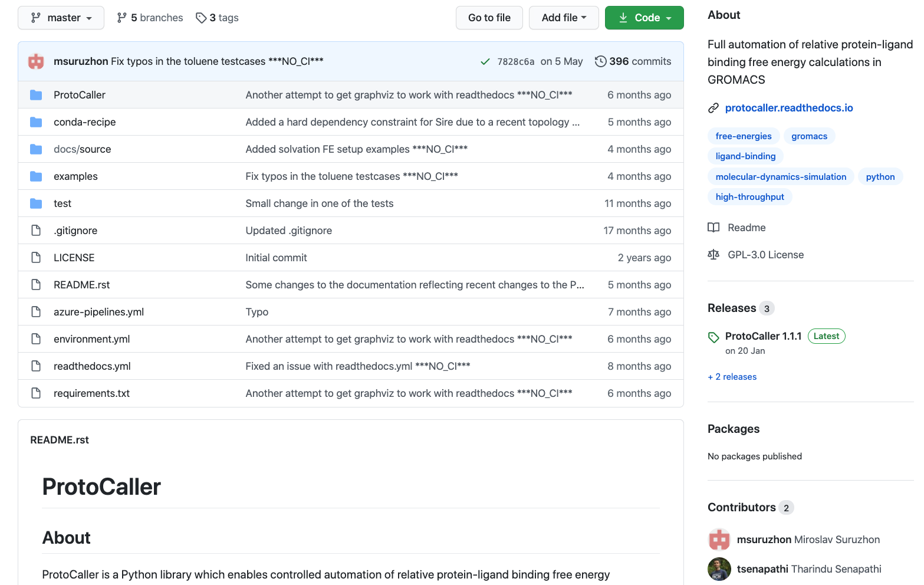Open the protocaller.readthedocs.io link
The width and height of the screenshot is (924, 585).
click(788, 108)
